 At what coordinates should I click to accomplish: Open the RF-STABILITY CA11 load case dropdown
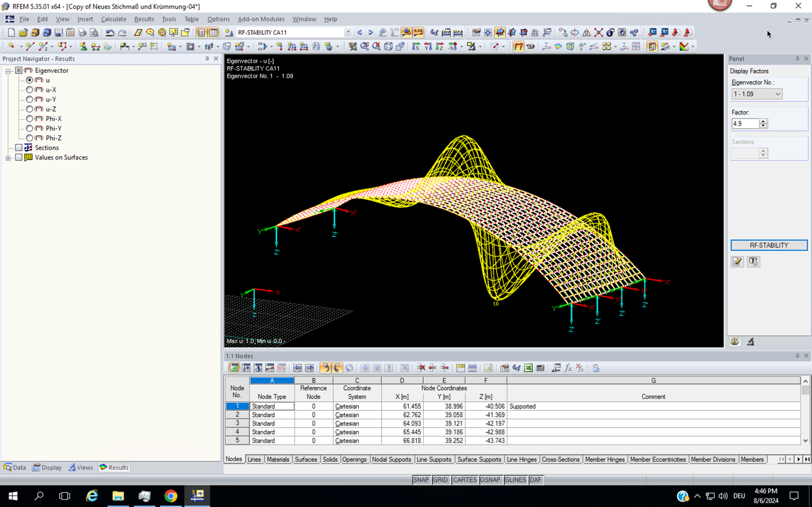pyautogui.click(x=347, y=33)
